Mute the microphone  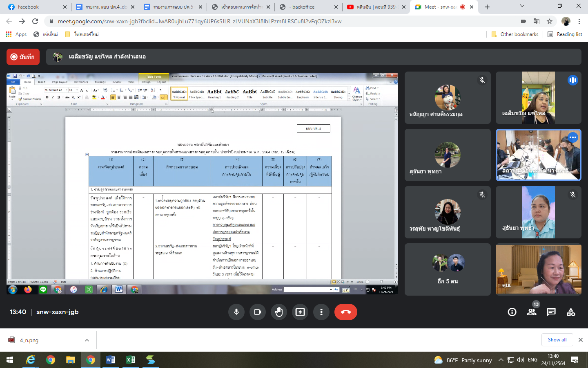click(x=236, y=312)
